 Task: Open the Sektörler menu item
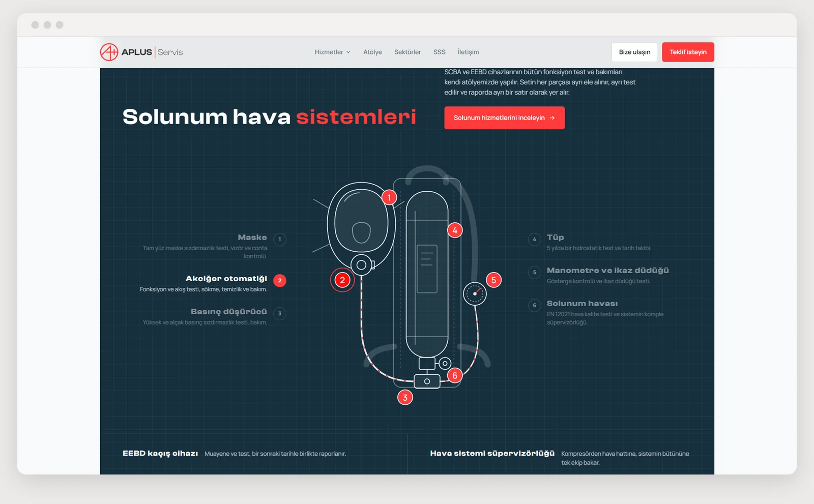tap(408, 52)
